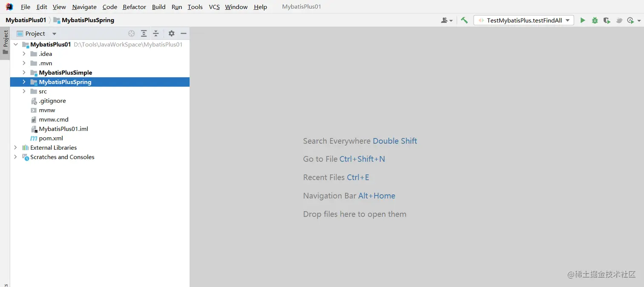
Task: Run with coverage shield icon
Action: tap(607, 20)
